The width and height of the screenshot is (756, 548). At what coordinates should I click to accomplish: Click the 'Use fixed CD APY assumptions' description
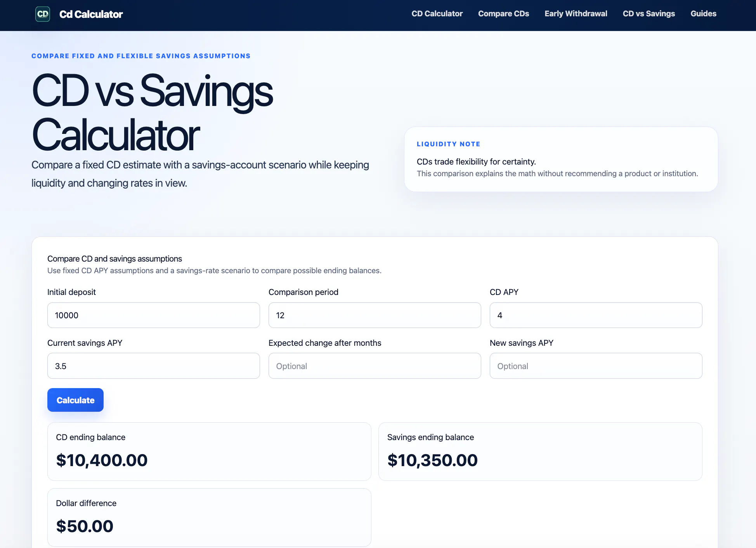[214, 271]
